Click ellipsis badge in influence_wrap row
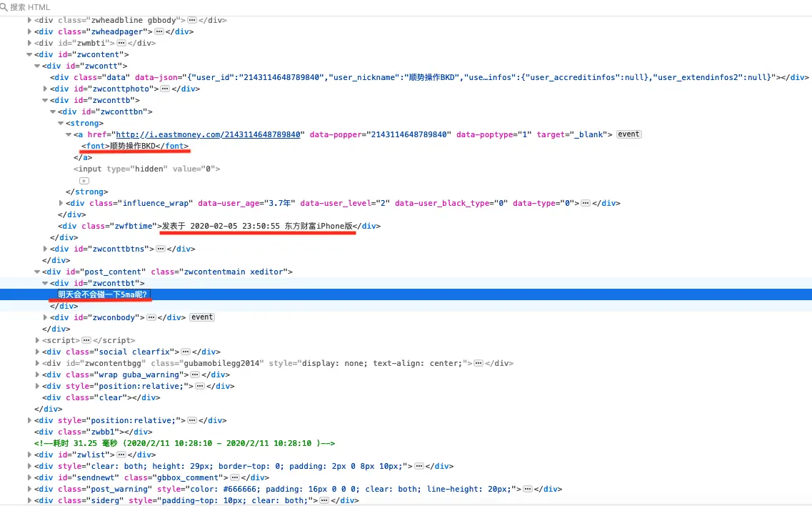Screen dimensions: 812x506 click(585, 203)
